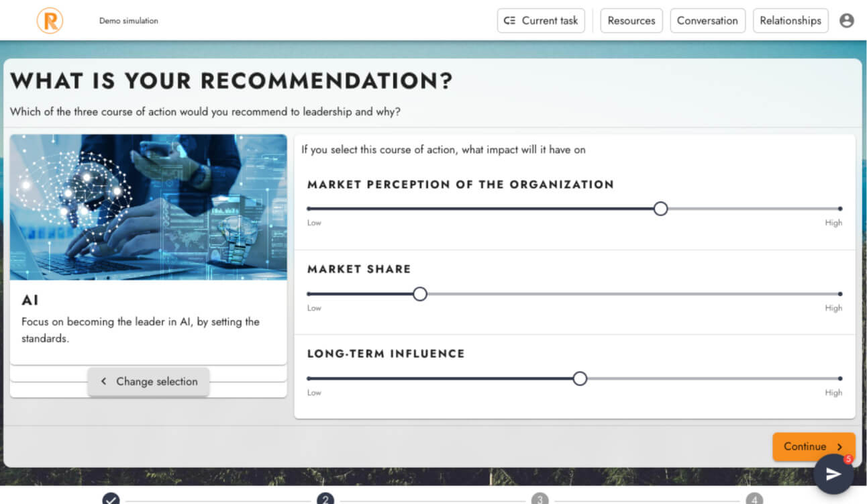The height and width of the screenshot is (504, 867).
Task: Click Change selection button
Action: (148, 381)
